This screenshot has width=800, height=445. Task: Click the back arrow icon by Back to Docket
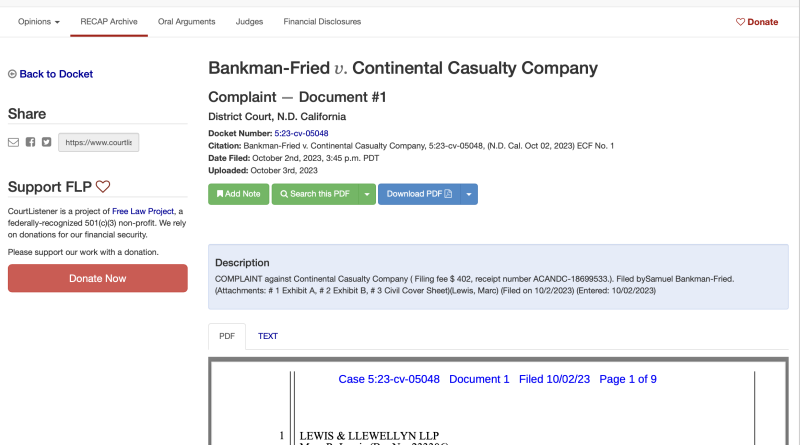click(x=12, y=74)
